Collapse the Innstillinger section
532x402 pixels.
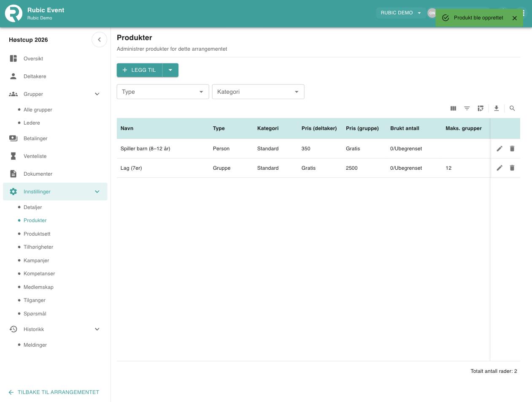click(97, 192)
